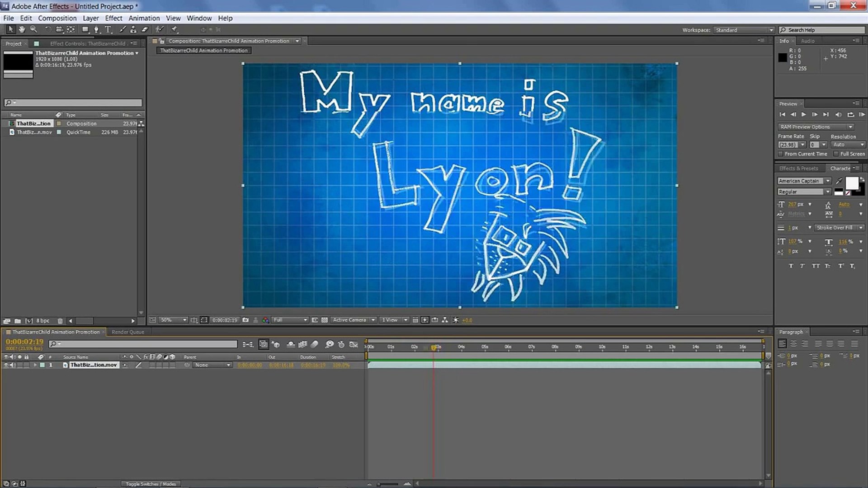Screen dimensions: 868x488
Task: Select the Zoom tool in toolbar
Action: 33,30
